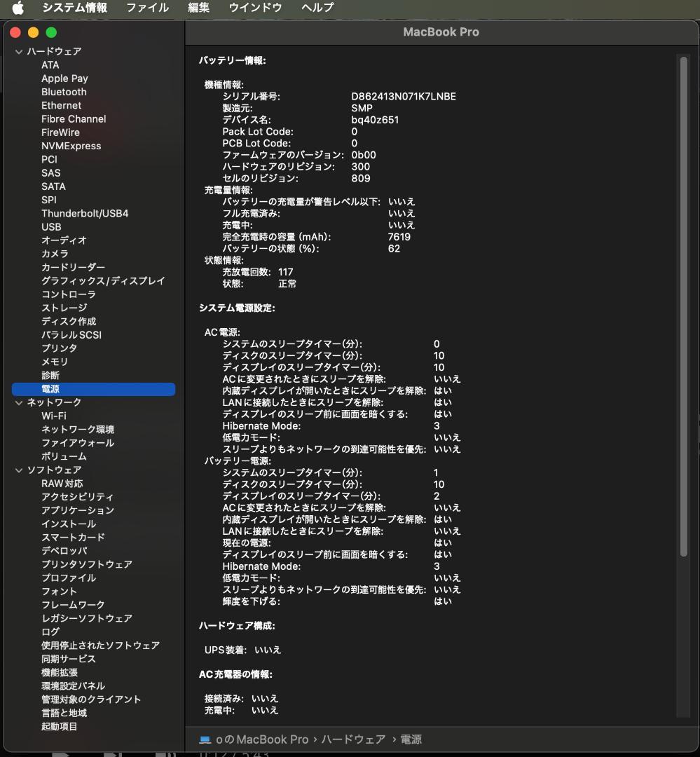
Task: Select ディスク作成 in the sidebar
Action: [x=69, y=322]
